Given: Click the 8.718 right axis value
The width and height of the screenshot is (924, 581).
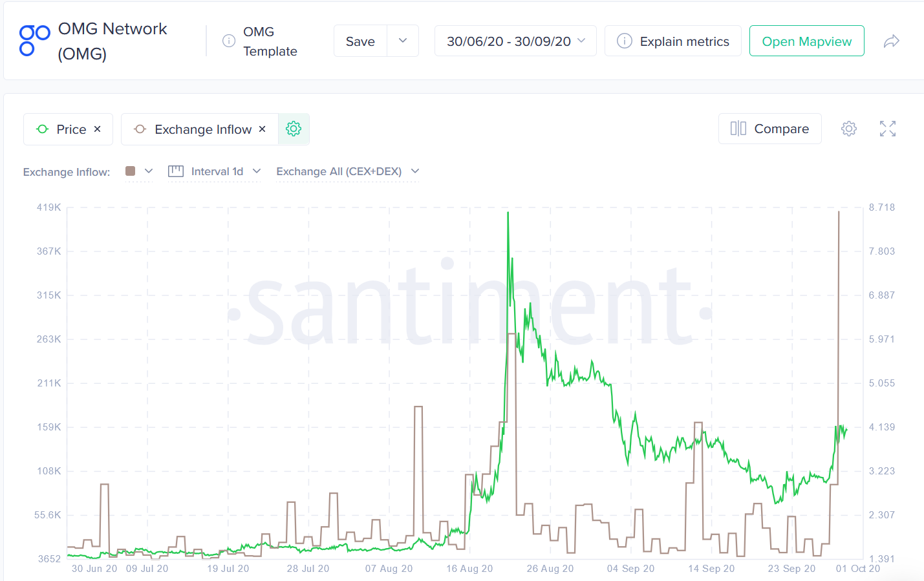Looking at the screenshot, I should tap(882, 207).
